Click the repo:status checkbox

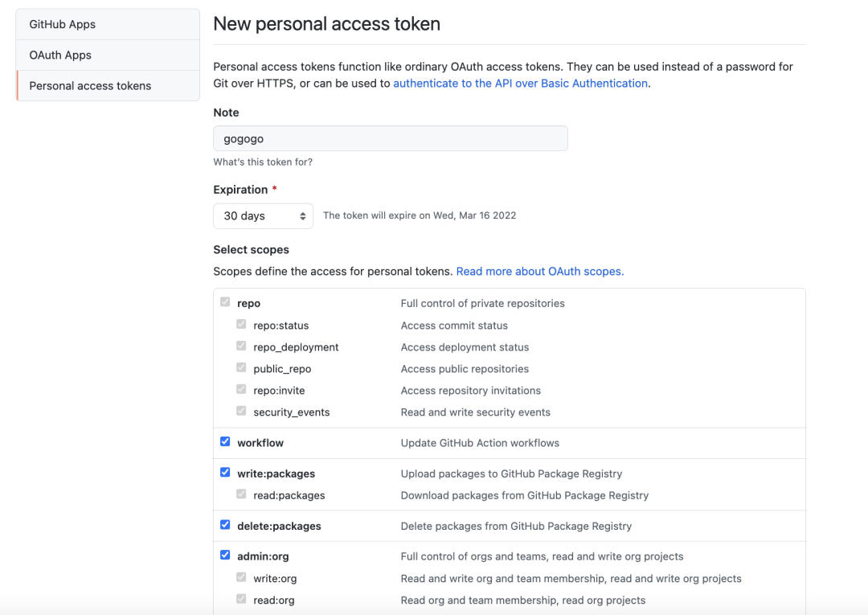241,325
